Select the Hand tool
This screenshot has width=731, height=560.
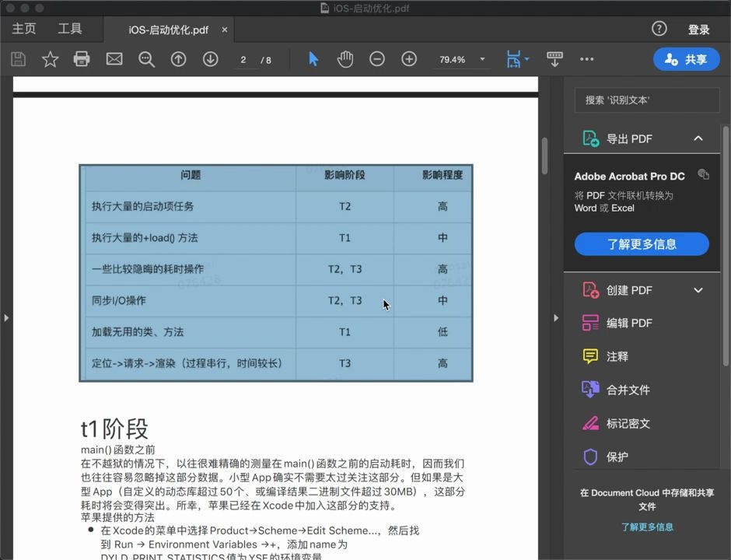coord(345,58)
